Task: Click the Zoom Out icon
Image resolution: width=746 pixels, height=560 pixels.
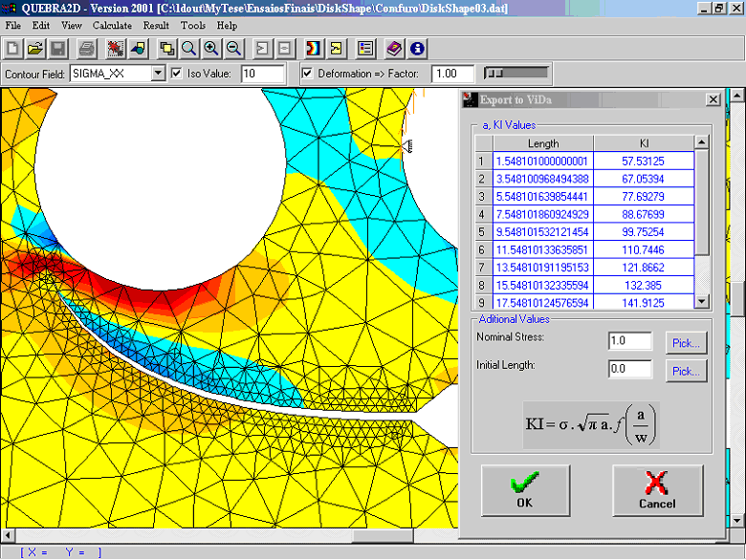Action: pos(233,48)
